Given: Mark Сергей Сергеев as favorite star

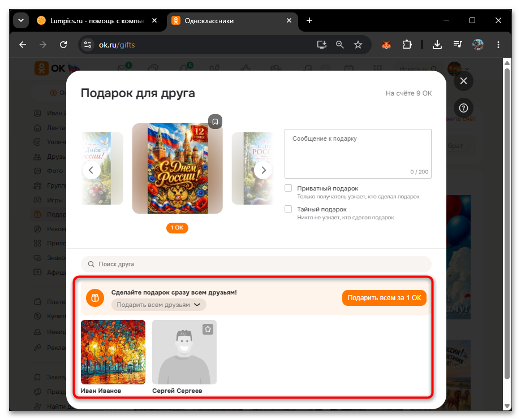Looking at the screenshot, I should point(208,329).
